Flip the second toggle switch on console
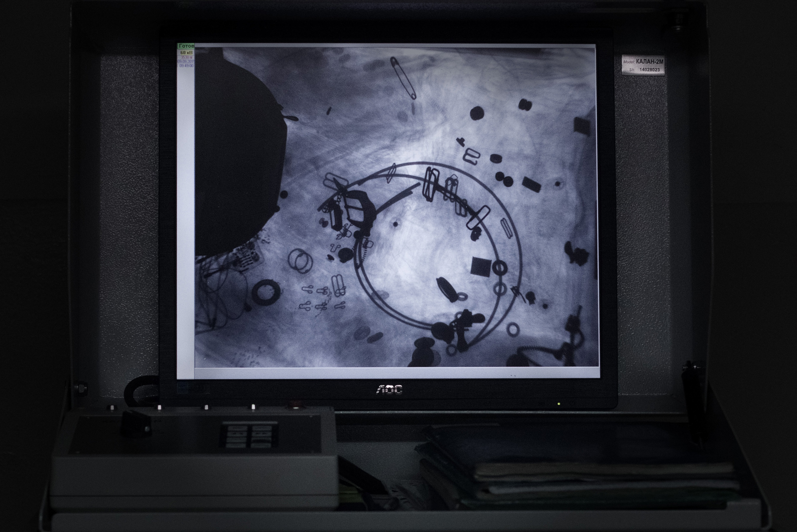 tap(159, 407)
